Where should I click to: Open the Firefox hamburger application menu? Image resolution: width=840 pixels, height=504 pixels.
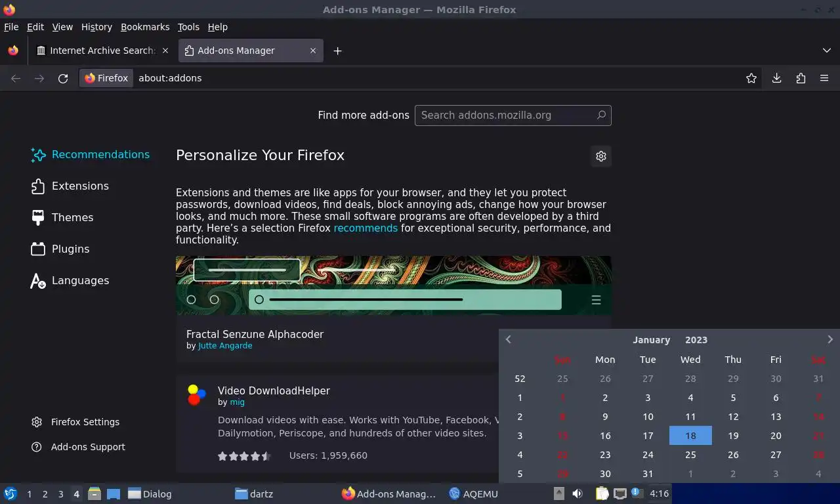824,78
